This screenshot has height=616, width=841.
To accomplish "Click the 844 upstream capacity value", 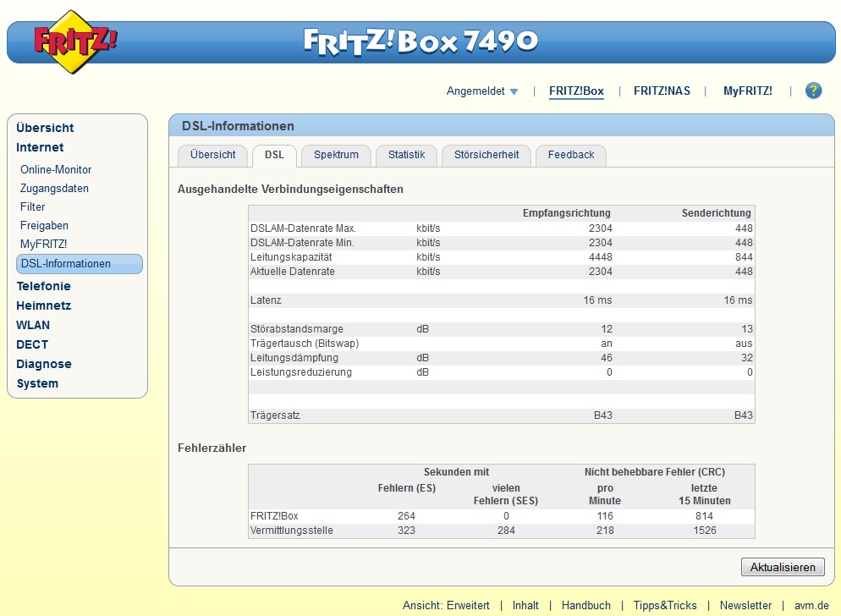I will [x=744, y=257].
